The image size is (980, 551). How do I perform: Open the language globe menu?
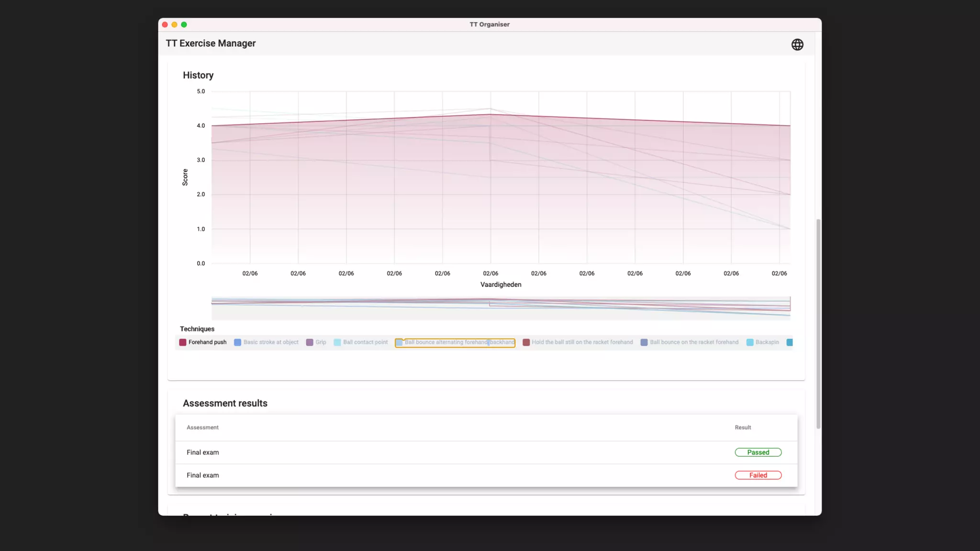[797, 44]
